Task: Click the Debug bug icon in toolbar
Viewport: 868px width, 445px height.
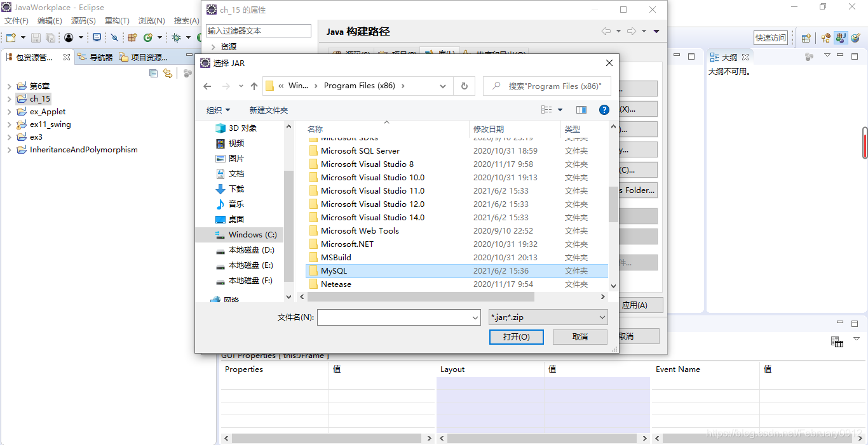Action: 176,38
